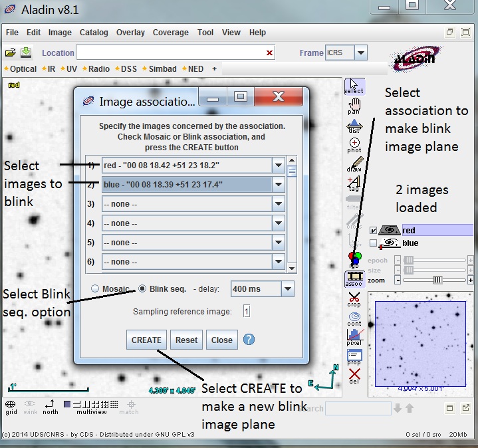Select the Blink seq. radio button
The width and height of the screenshot is (478, 448).
point(142,288)
